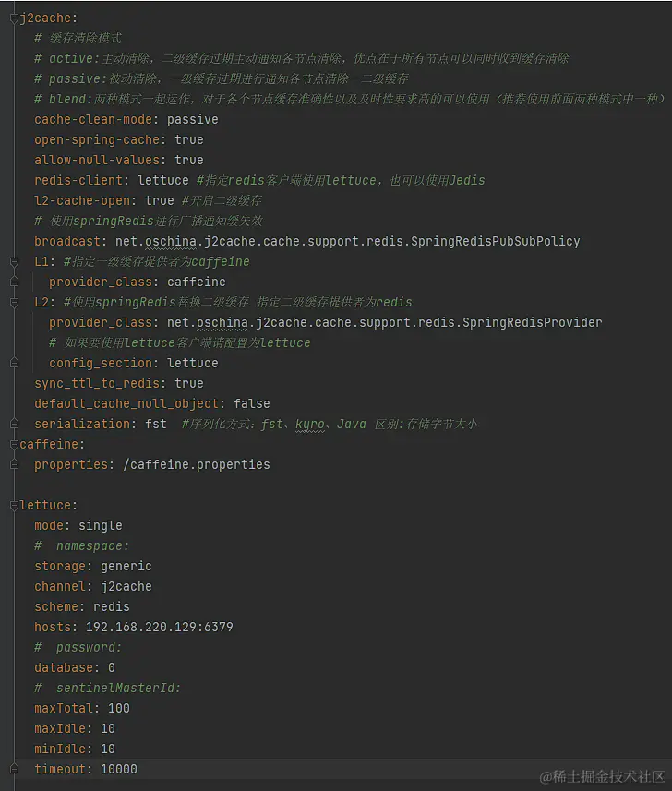Viewport: 672px width, 791px height.
Task: Click the SpringRedisProvider class name
Action: click(533, 322)
